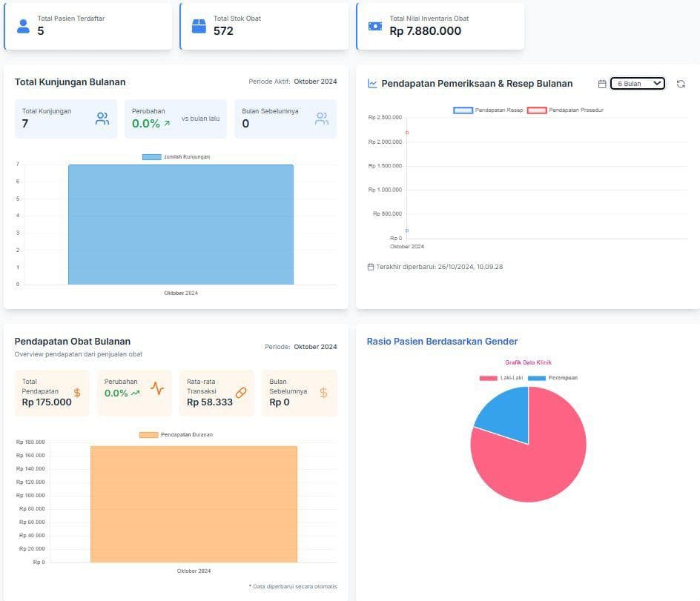Viewport: 700px width, 601px height.
Task: Click the orange Oktober 2024 revenue bar
Action: [194, 504]
